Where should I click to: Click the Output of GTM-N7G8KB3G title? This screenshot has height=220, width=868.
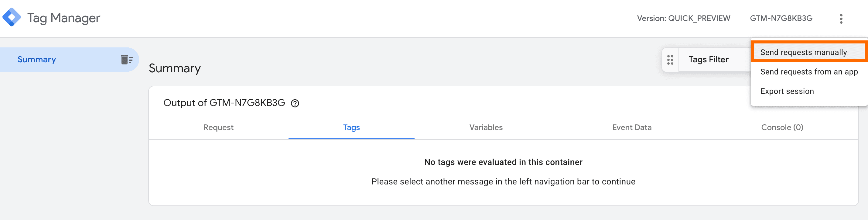224,103
